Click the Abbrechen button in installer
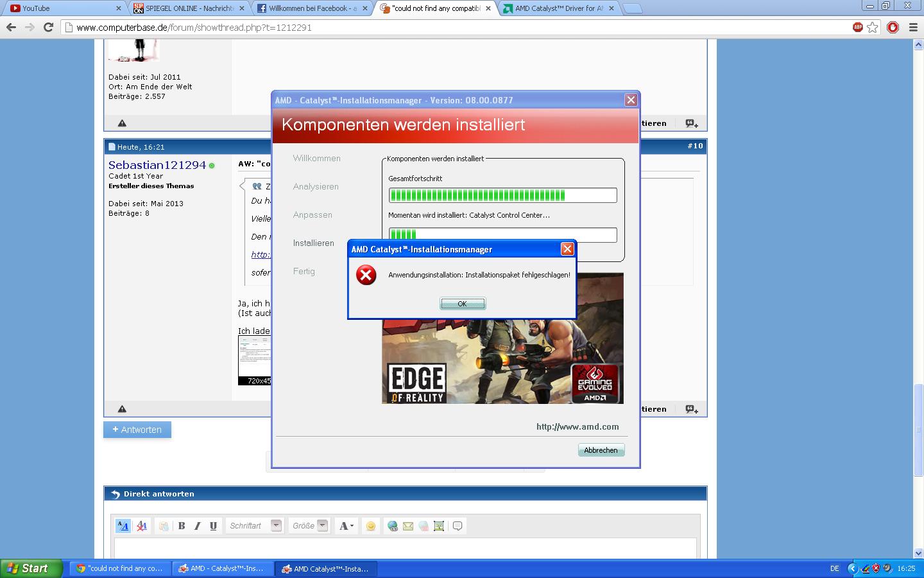Screen dimensions: 924x578 [601, 450]
